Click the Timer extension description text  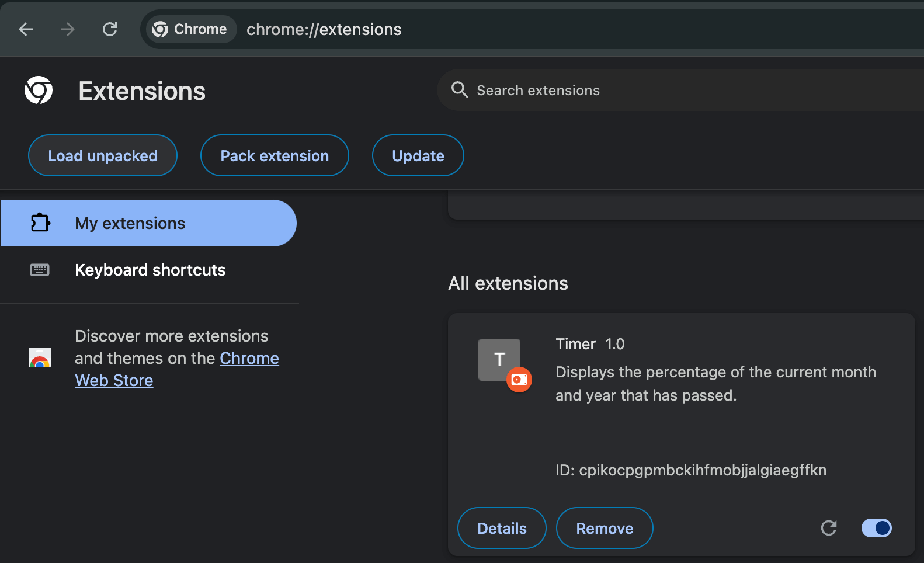(x=716, y=384)
